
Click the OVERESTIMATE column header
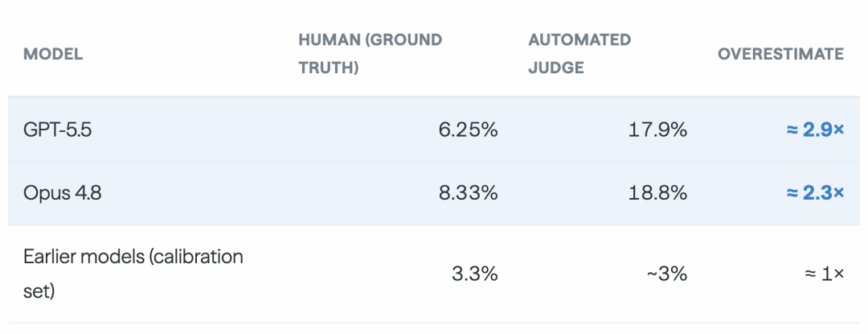point(781,54)
